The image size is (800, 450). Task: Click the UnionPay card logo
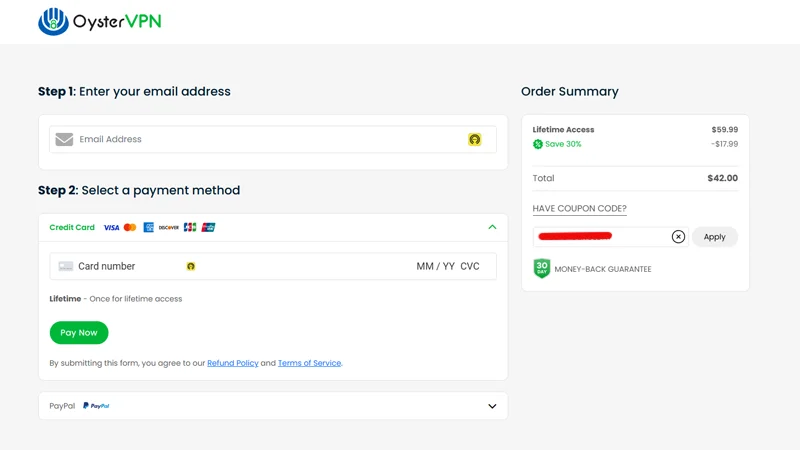point(208,228)
